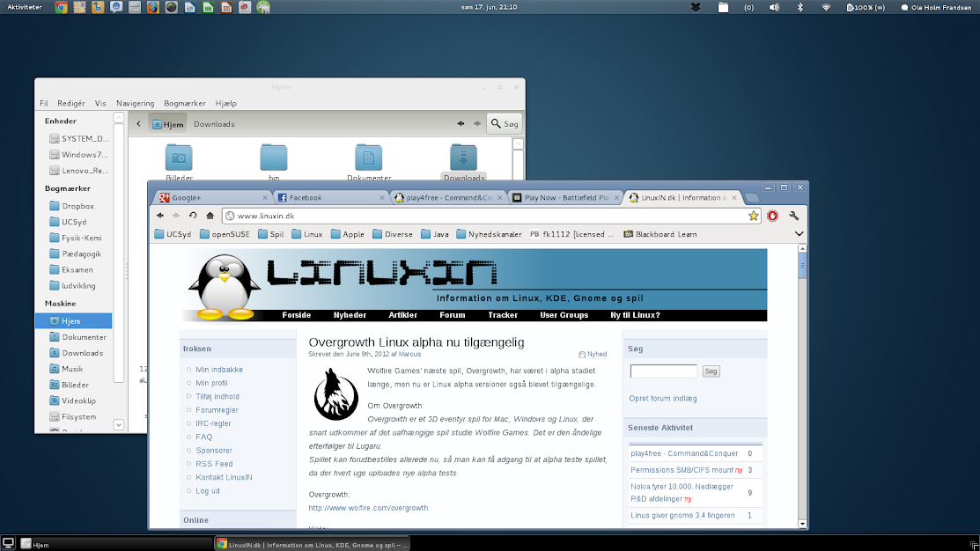Open Wi-Fi network indicator in top panel
Screen dimensions: 980x551
(826, 8)
